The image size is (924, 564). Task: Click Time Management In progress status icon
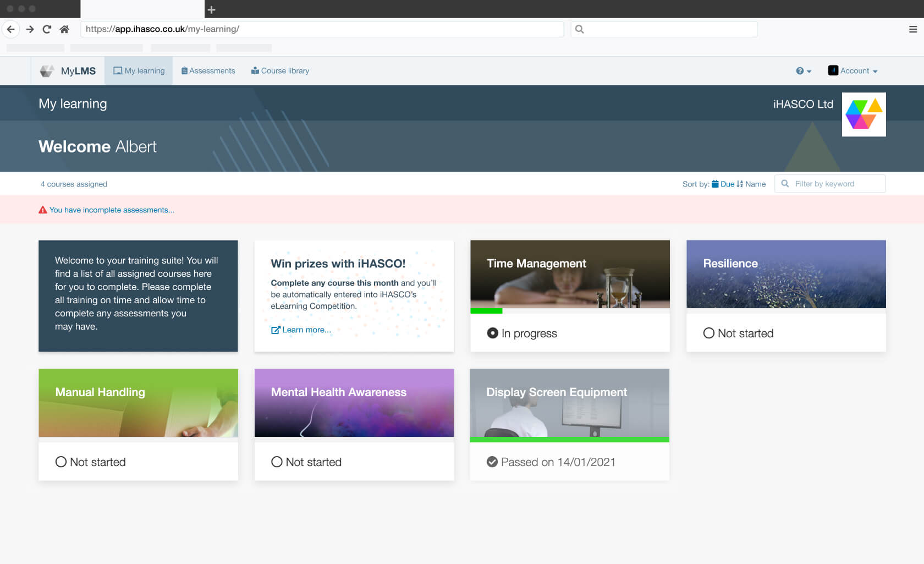[493, 333]
